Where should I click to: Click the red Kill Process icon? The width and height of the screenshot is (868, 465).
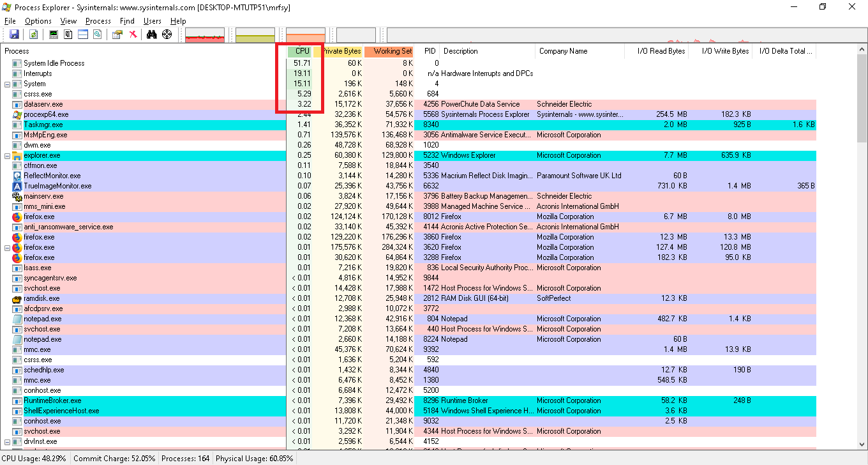coord(133,34)
